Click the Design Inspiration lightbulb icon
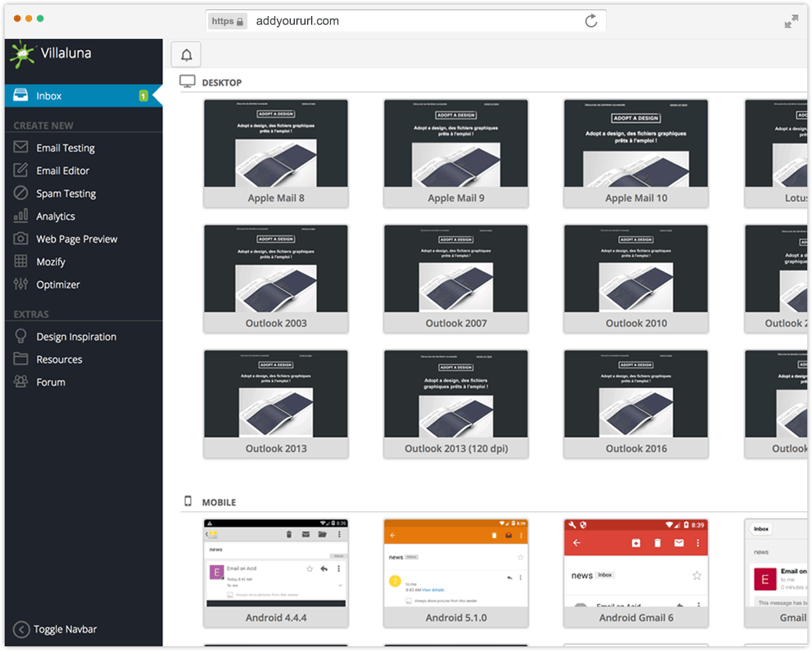The width and height of the screenshot is (812, 651). 21,336
